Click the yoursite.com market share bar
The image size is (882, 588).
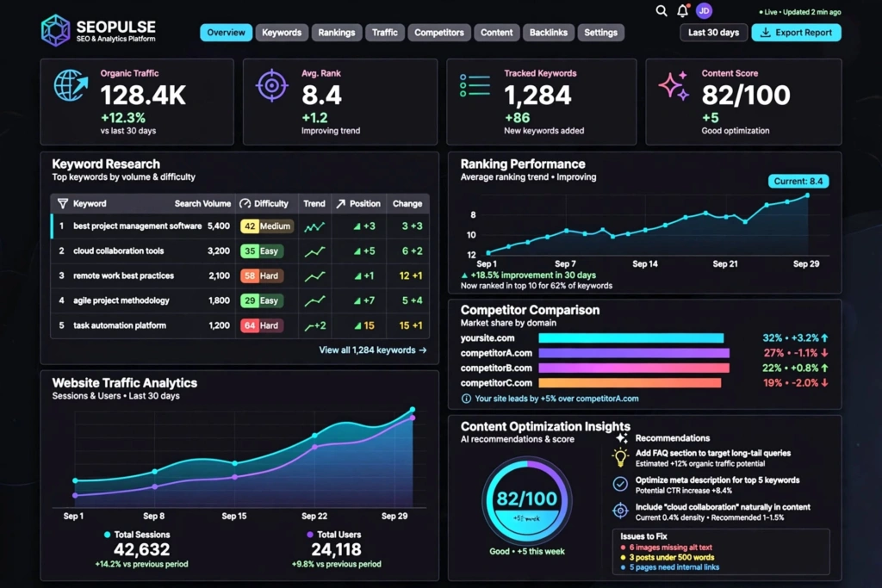point(631,337)
